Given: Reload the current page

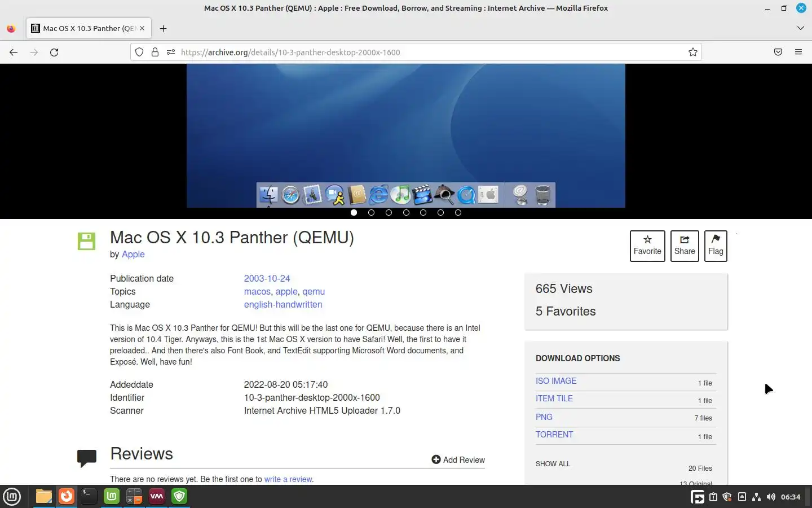Looking at the screenshot, I should [54, 52].
